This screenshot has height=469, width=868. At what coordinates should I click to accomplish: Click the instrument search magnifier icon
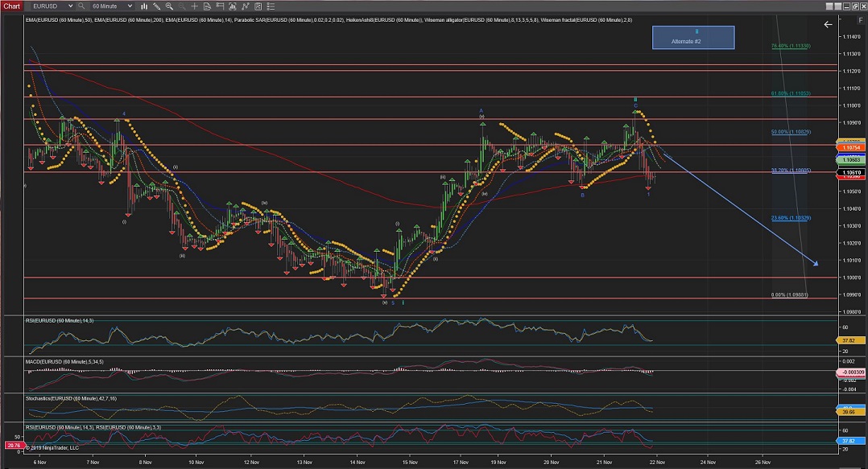pos(82,6)
